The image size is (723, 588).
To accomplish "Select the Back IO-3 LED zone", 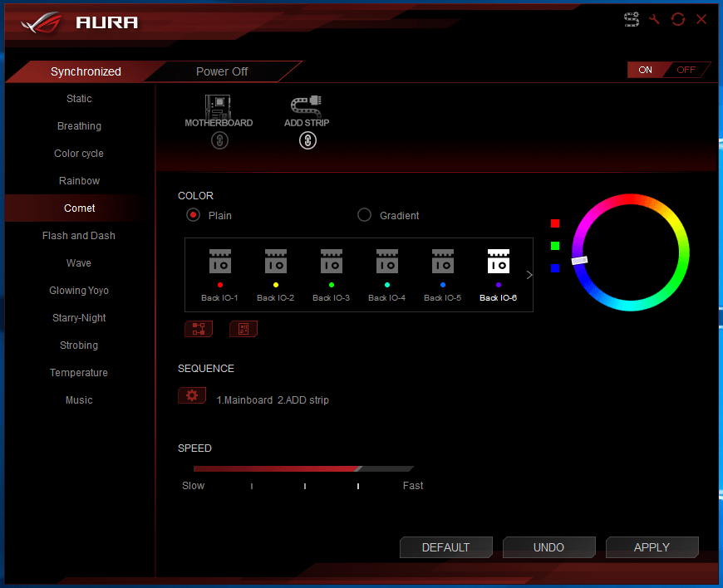I will 331,275.
